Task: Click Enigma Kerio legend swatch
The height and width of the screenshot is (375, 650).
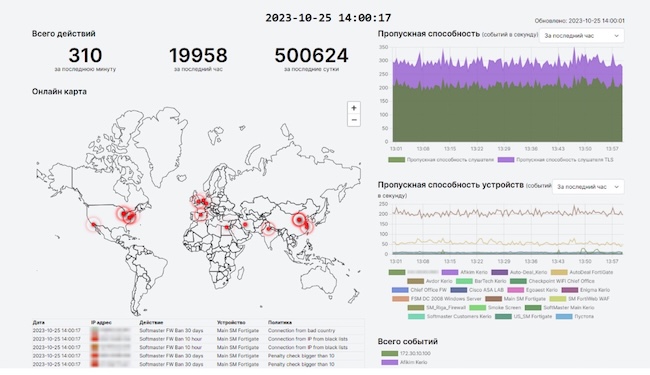Action: click(x=570, y=290)
